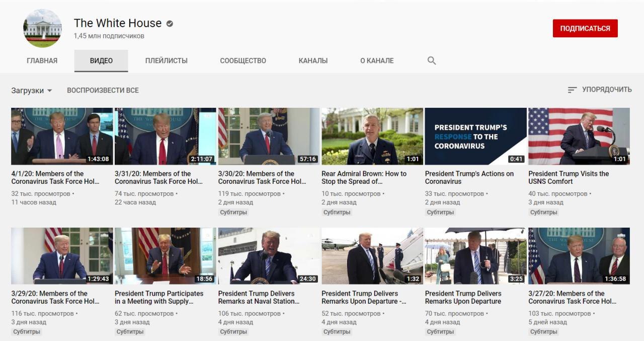The image size is (644, 341).
Task: Click the sort lines icon beside УПОРЯДОЧИТЬ
Action: pyautogui.click(x=572, y=90)
